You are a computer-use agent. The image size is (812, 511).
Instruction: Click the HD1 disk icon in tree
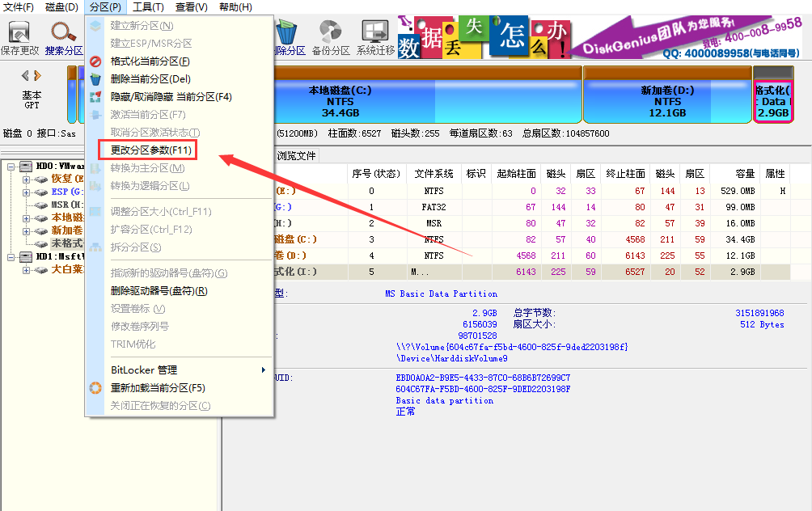tap(26, 257)
